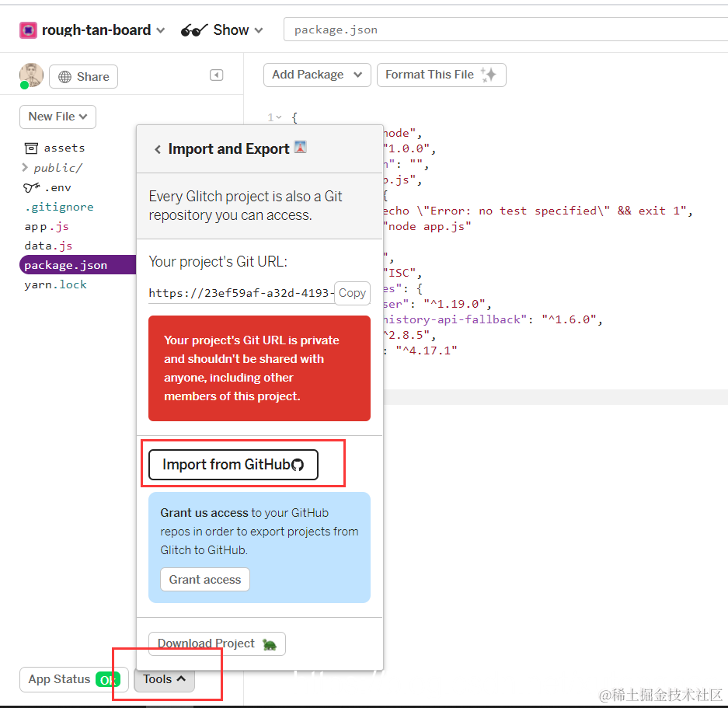Go back using the Import and Export chevron
Screen dimensions: 728x708
[x=158, y=149]
